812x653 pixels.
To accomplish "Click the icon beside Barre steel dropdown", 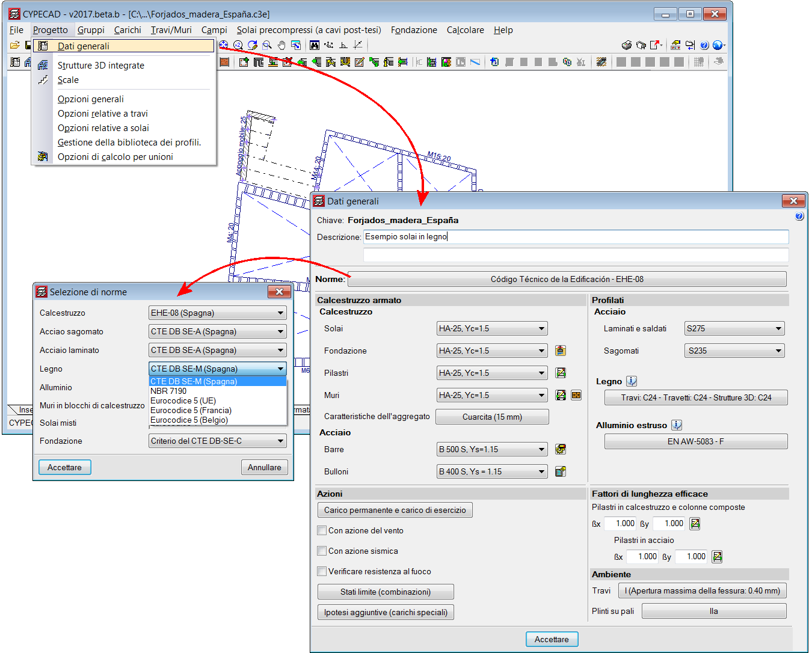I will point(561,449).
